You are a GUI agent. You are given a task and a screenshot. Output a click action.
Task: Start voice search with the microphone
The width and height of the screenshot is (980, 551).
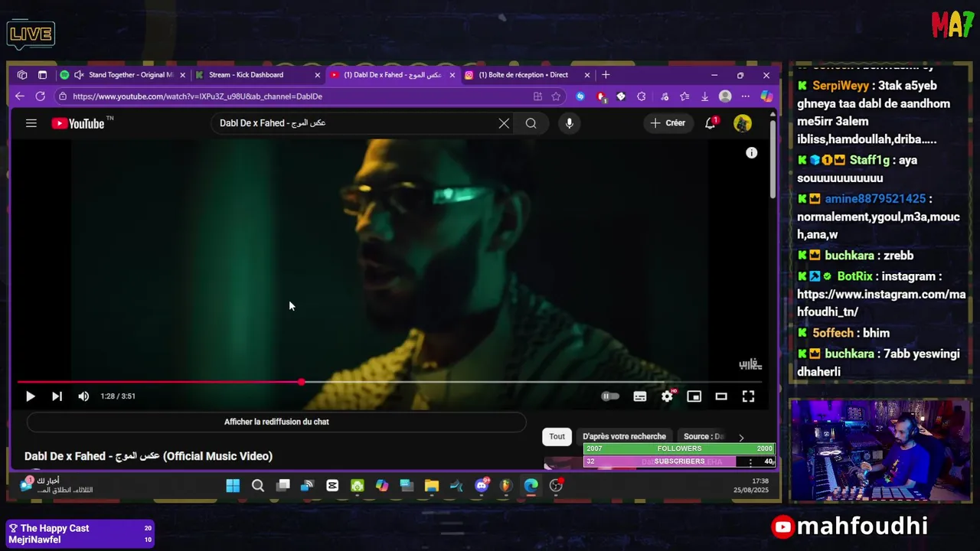(569, 123)
